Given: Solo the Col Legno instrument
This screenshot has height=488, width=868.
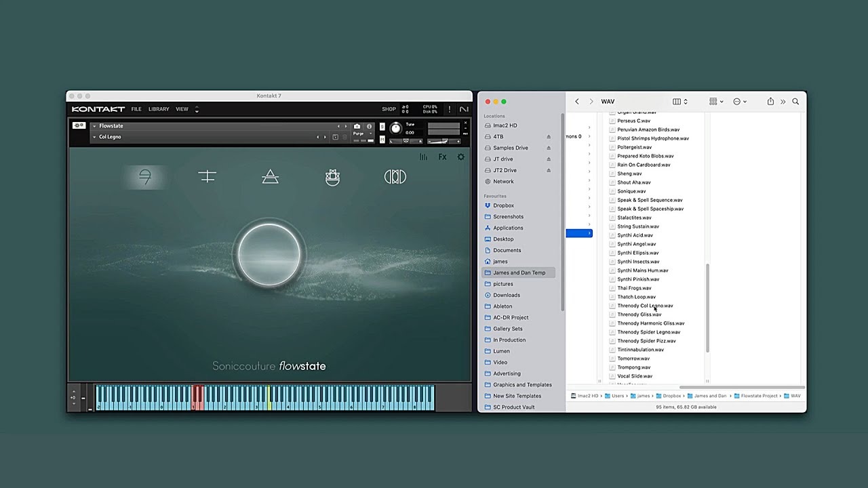Looking at the screenshot, I should (x=382, y=126).
